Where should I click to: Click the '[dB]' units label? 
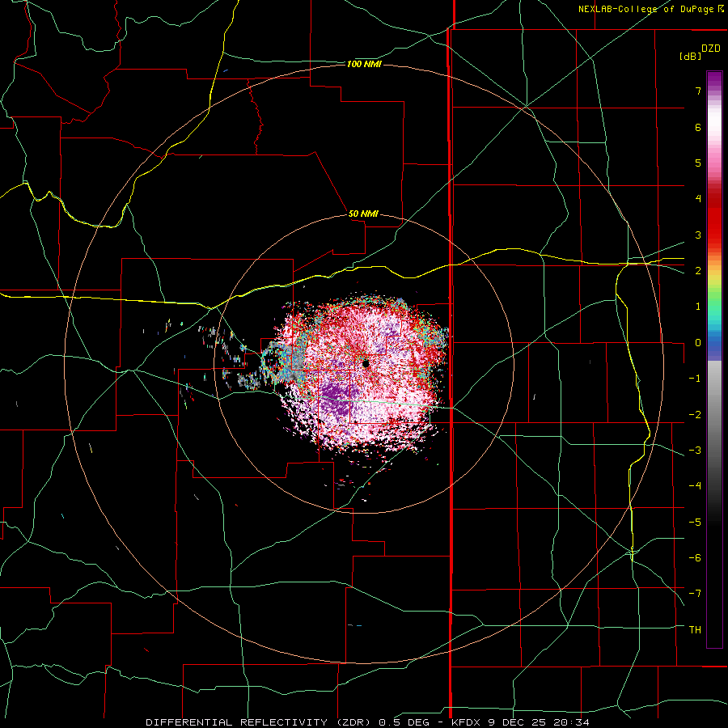tap(690, 57)
